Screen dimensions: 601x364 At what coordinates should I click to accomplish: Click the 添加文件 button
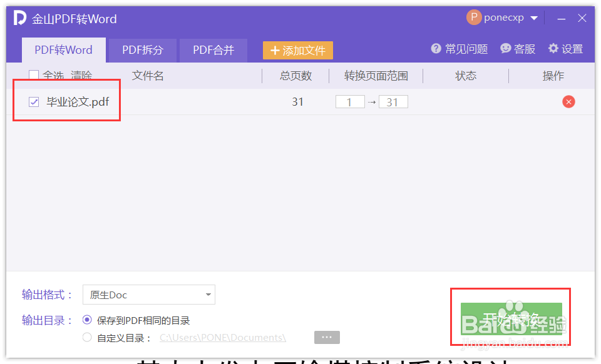click(298, 51)
